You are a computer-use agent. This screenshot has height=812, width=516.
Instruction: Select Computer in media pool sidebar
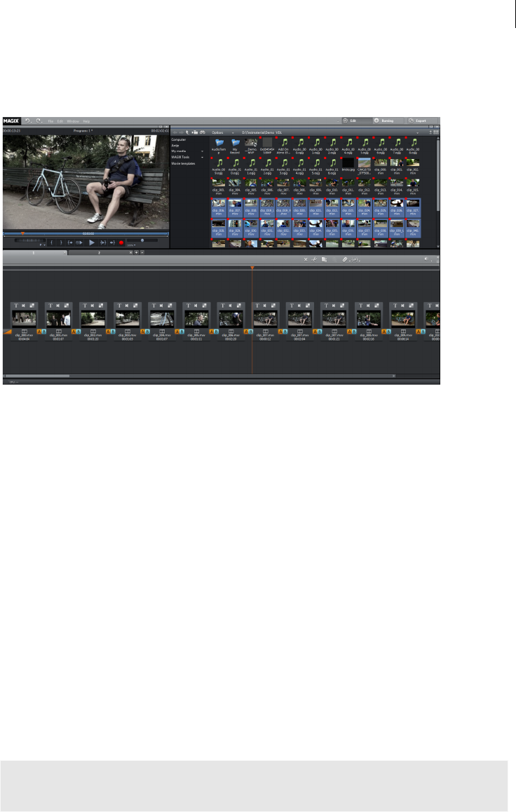coord(179,140)
